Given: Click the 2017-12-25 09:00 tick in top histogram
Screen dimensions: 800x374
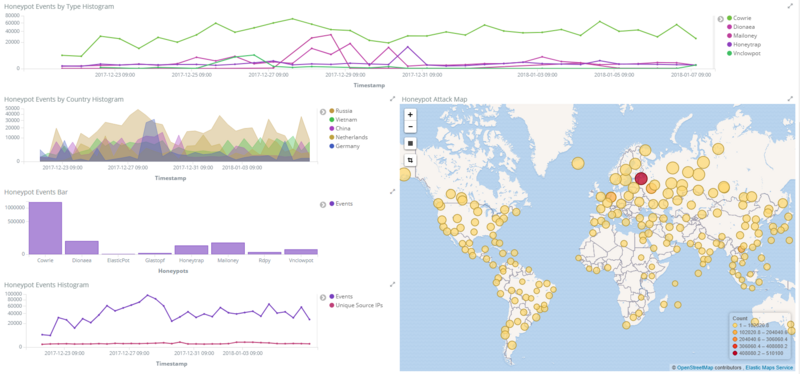Looking at the screenshot, I should click(192, 74).
